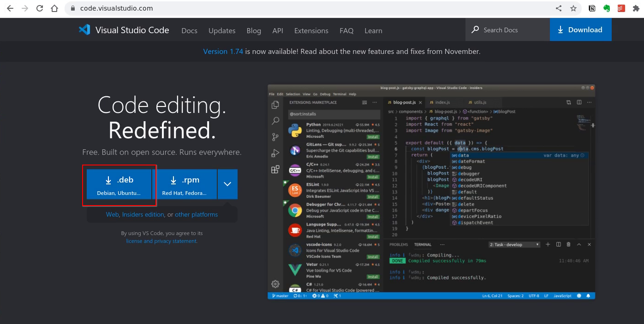Click the VS Code editor hero screenshot
644x324 pixels.
tap(431, 192)
